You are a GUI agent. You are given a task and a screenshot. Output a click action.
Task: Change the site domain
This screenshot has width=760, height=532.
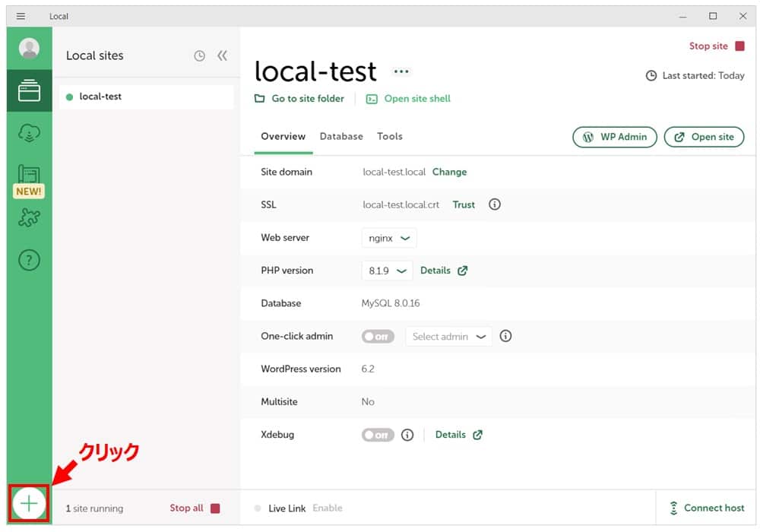[449, 172]
